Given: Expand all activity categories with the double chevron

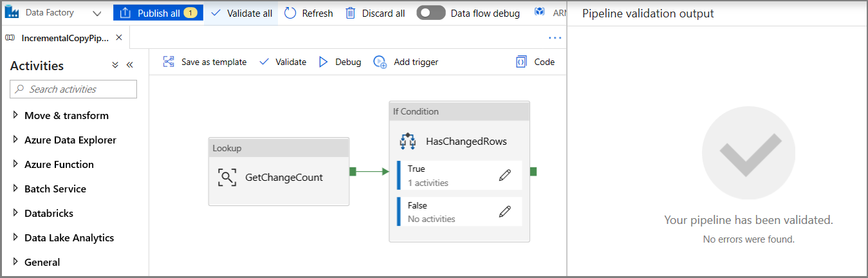Looking at the screenshot, I should [x=115, y=65].
